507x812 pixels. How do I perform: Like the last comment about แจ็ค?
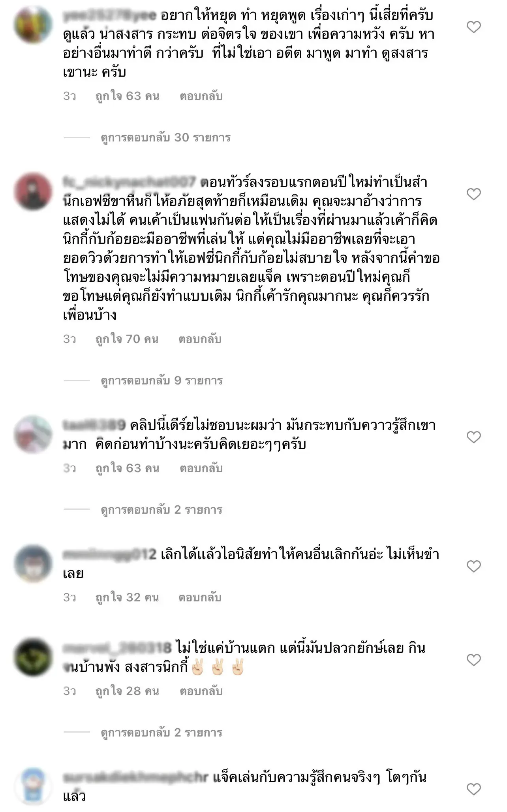coord(473,789)
